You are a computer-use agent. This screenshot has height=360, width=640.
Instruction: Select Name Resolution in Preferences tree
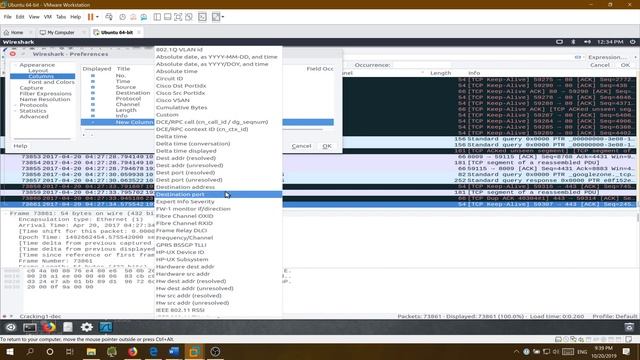(x=45, y=99)
